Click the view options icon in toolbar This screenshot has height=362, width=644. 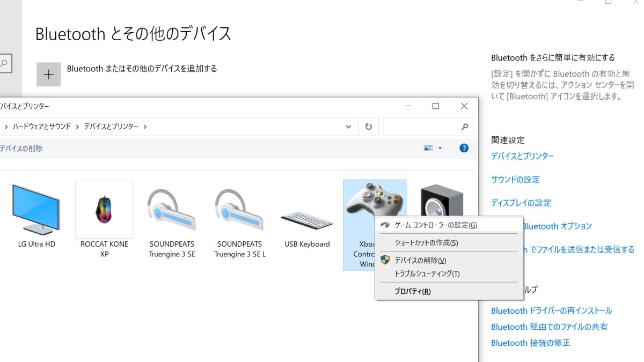click(428, 148)
